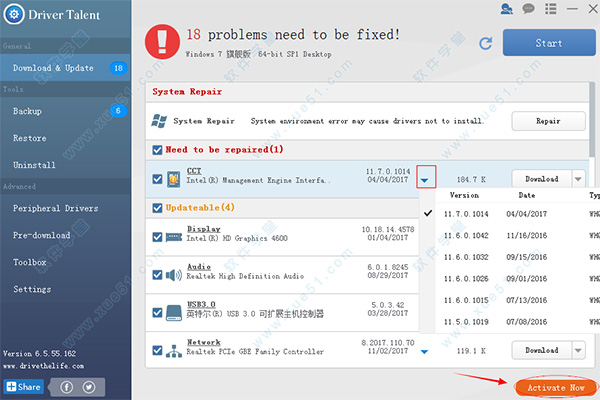Click the Windows flag System Repair icon
Screen dimensions: 600x400
[159, 121]
